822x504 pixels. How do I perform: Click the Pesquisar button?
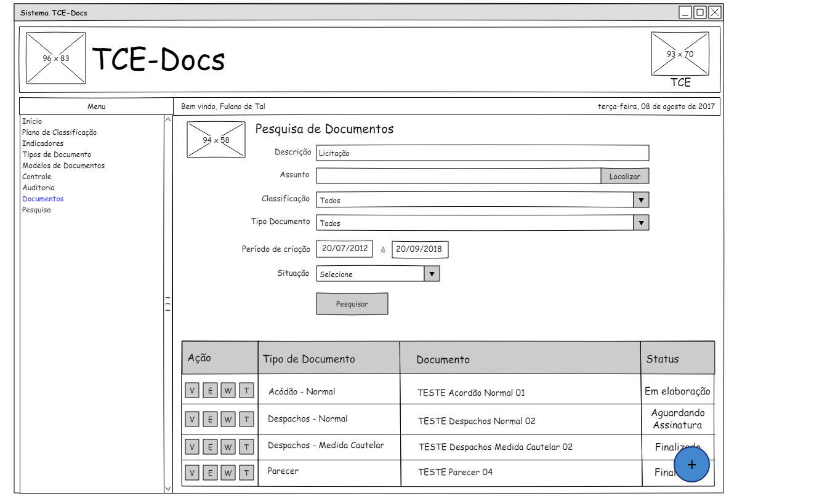click(352, 304)
